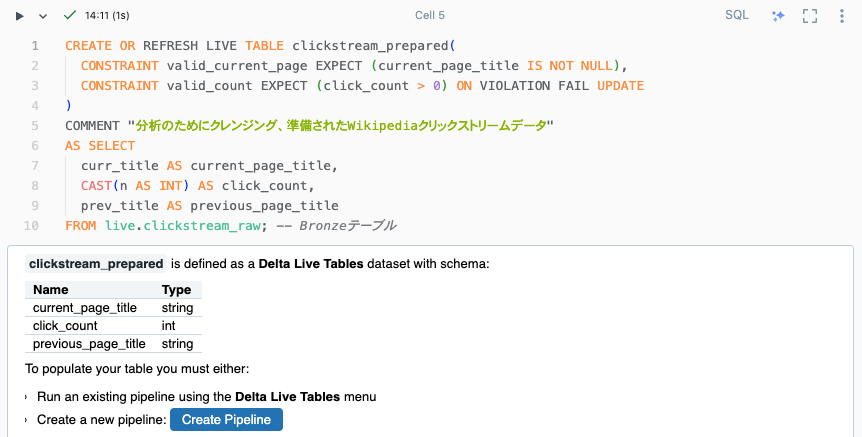862x437 pixels.
Task: Click the Japanese COMMENT string in code
Action: click(x=341, y=126)
